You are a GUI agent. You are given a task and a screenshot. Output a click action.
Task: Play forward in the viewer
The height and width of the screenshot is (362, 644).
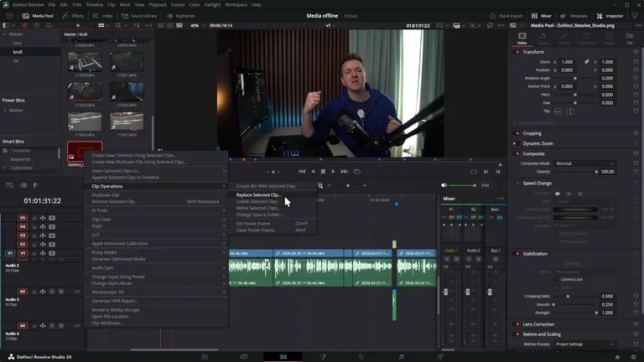click(333, 172)
